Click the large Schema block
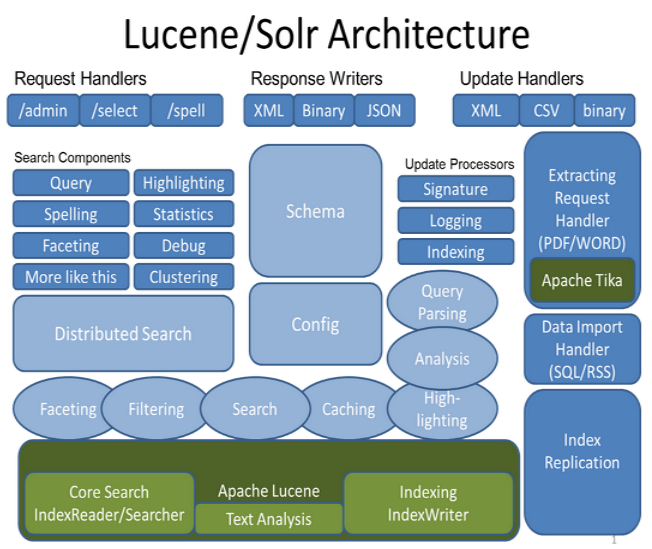 pyautogui.click(x=316, y=211)
